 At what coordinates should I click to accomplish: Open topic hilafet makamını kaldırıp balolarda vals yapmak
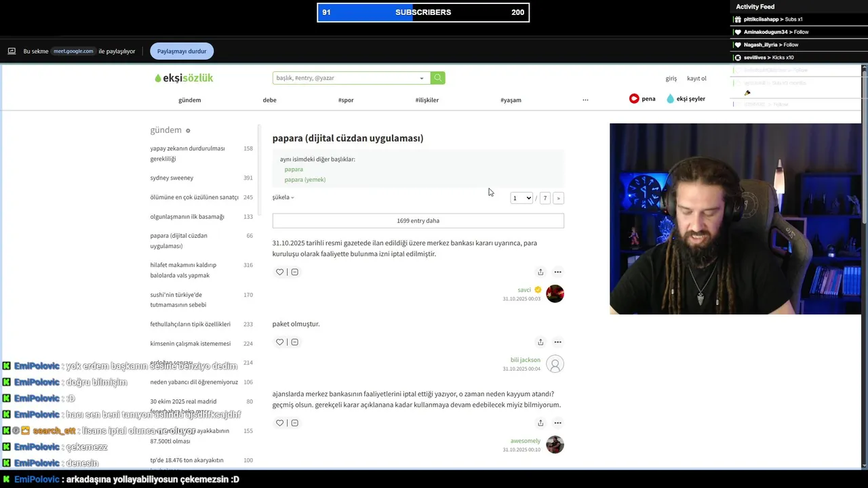coord(201,270)
